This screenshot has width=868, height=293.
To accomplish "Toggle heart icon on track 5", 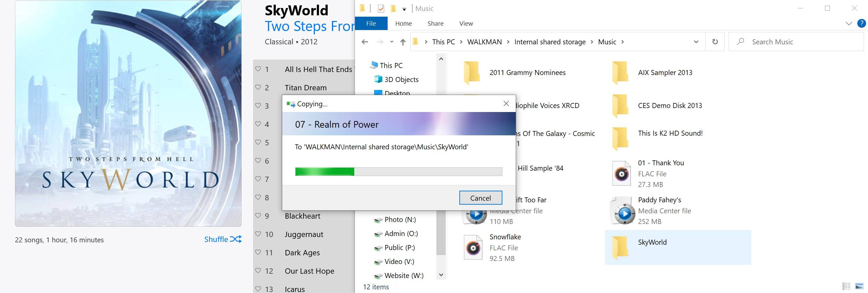I will pyautogui.click(x=258, y=142).
